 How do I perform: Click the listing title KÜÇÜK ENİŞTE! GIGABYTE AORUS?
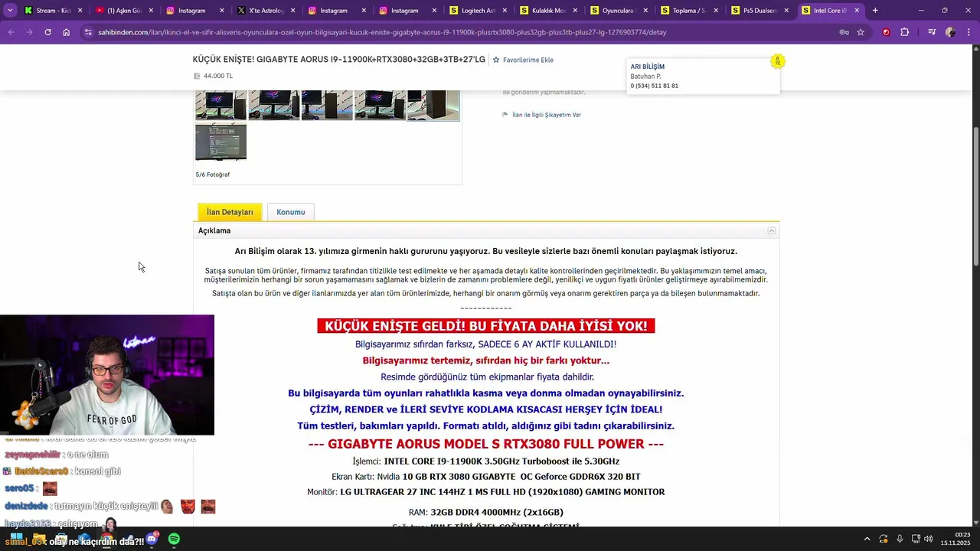pyautogui.click(x=339, y=60)
